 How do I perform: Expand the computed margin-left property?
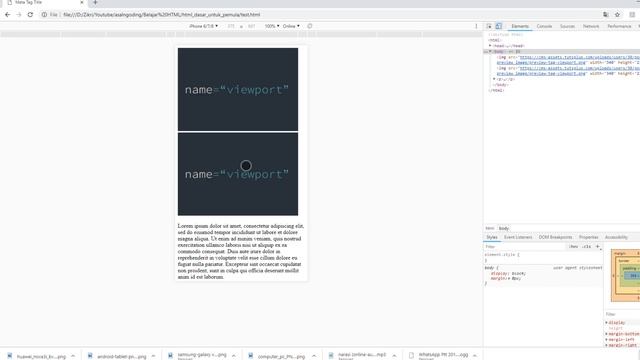(x=607, y=340)
